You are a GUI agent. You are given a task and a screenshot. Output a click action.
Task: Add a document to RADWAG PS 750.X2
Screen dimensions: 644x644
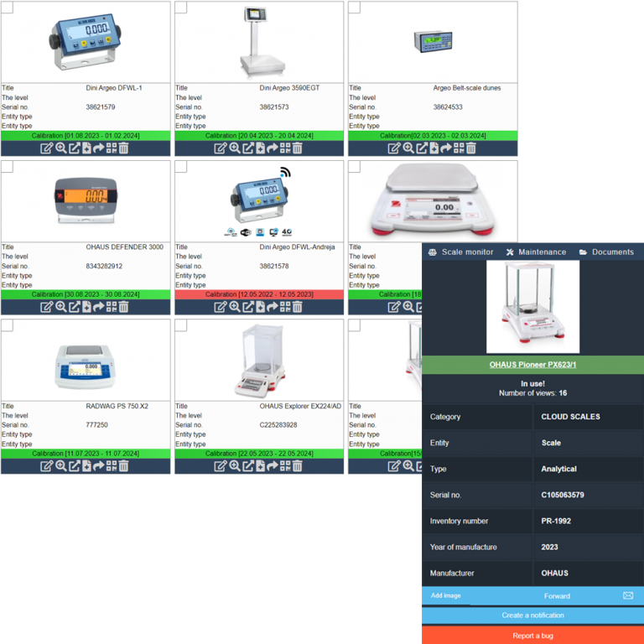coord(86,465)
